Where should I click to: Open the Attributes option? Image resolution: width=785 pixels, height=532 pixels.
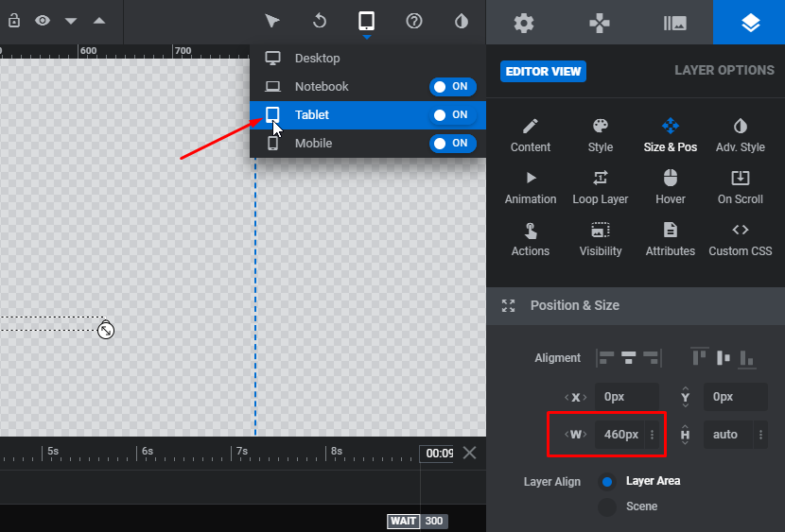coord(671,239)
